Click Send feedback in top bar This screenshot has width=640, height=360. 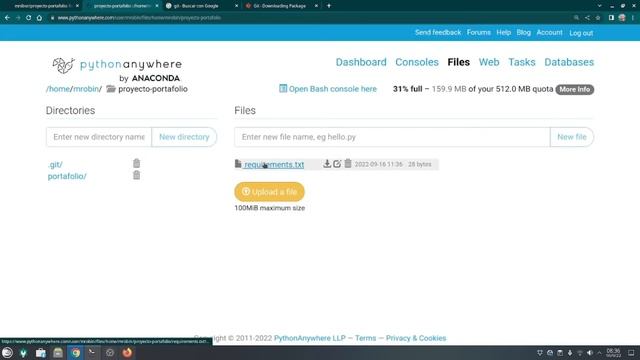(438, 32)
